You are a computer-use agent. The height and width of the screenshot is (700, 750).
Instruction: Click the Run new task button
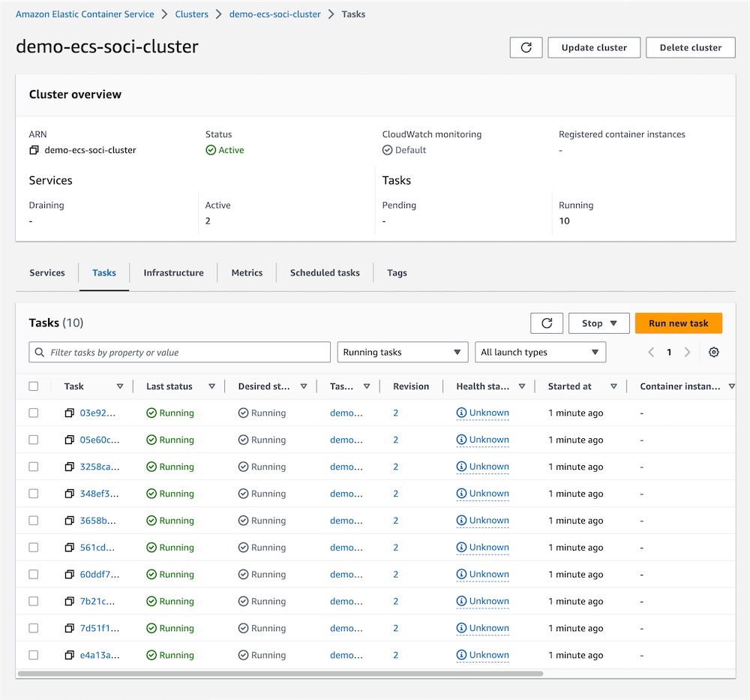click(x=678, y=323)
